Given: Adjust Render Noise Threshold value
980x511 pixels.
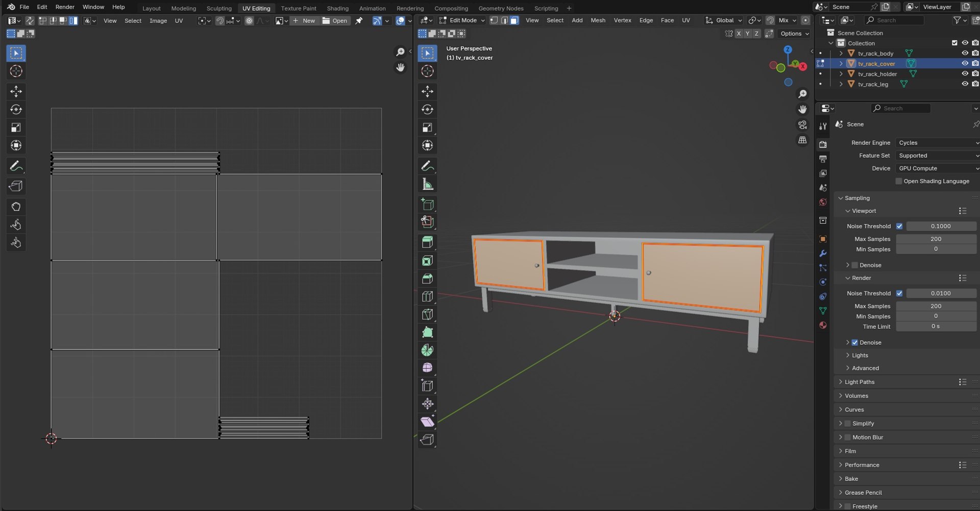Looking at the screenshot, I should click(x=941, y=294).
